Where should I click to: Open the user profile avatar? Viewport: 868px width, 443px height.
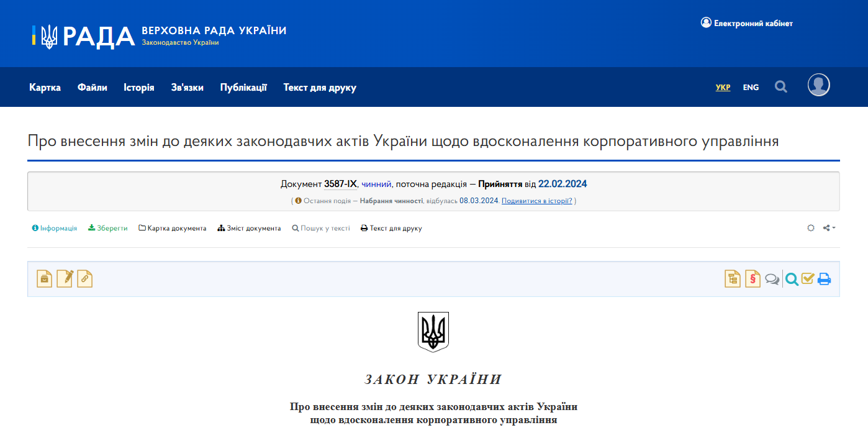818,84
